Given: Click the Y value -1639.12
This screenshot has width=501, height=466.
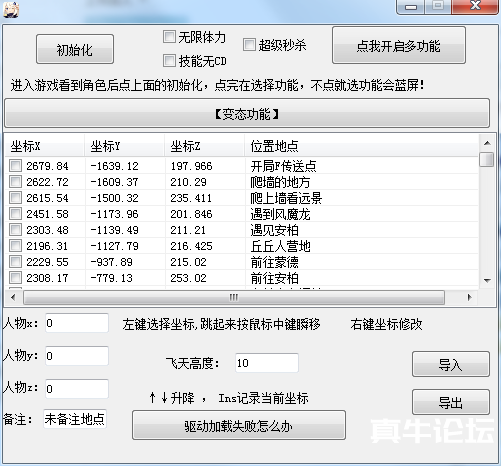Looking at the screenshot, I should tap(114, 166).
